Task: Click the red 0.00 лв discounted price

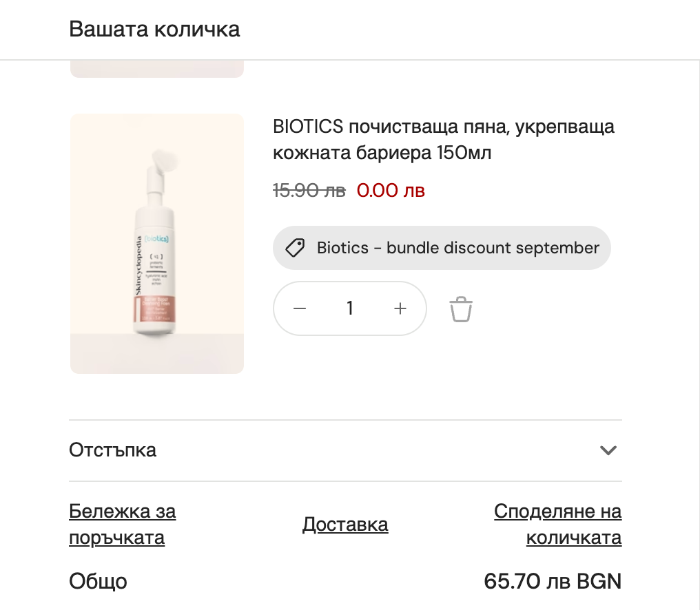Action: [x=391, y=191]
